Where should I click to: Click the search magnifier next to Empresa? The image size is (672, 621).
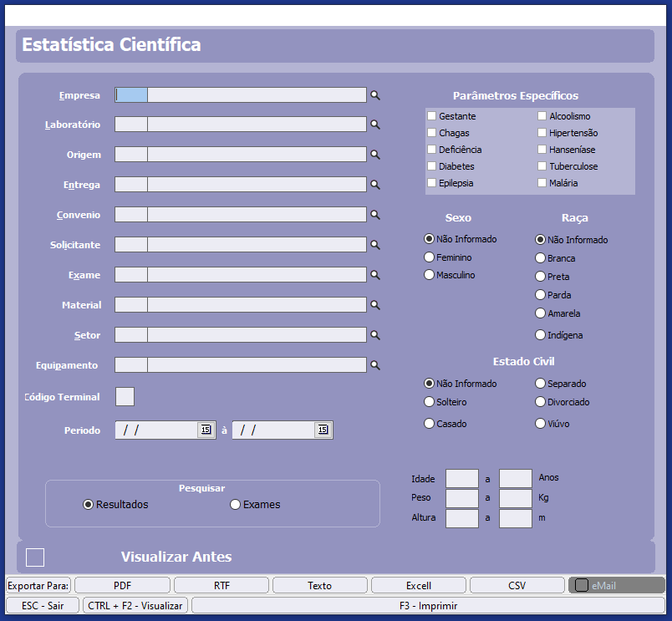pos(375,95)
